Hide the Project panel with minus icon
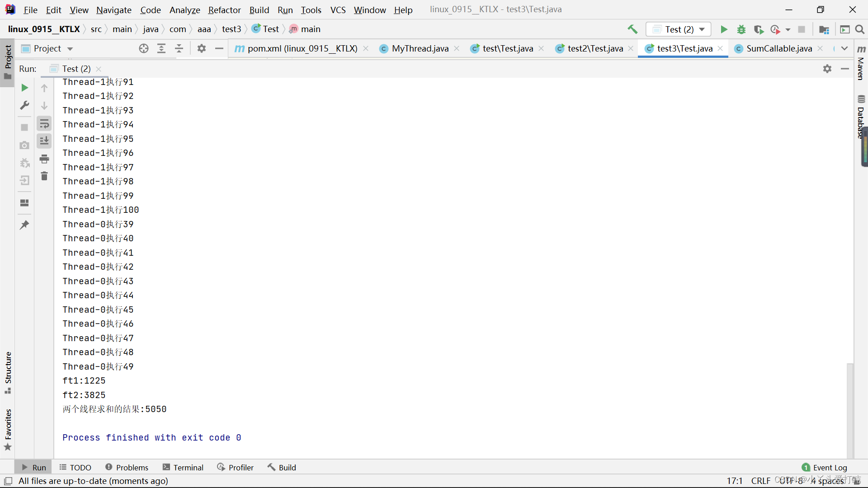This screenshot has width=868, height=488. tap(219, 48)
